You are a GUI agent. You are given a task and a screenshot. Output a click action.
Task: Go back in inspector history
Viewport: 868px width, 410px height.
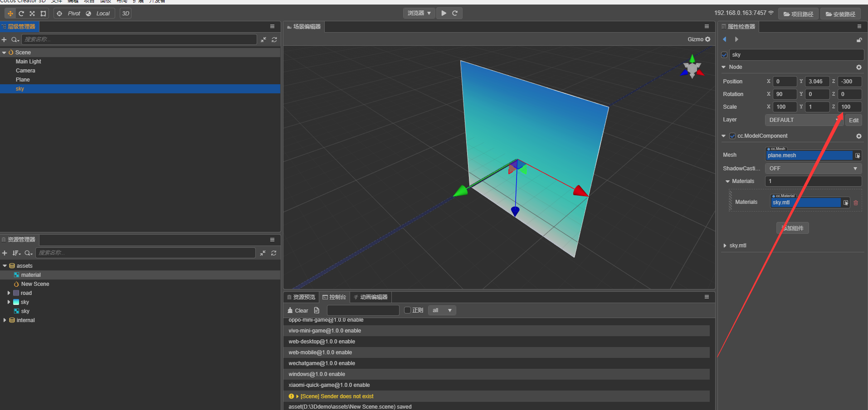[x=725, y=39]
